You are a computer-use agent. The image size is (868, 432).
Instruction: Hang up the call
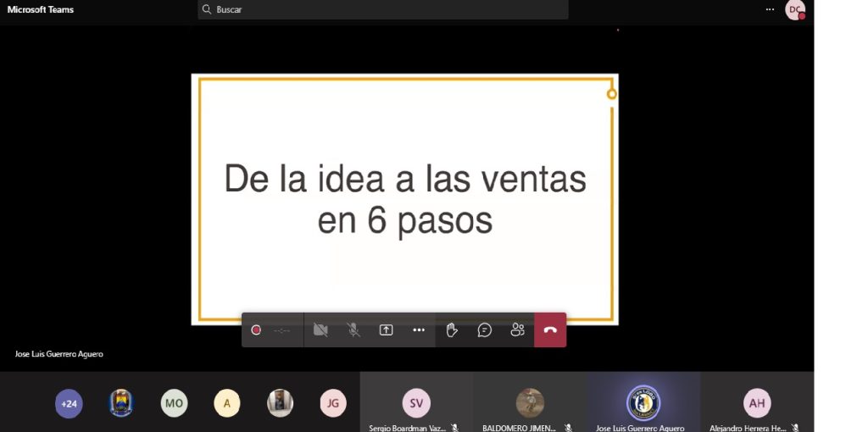[x=550, y=330]
